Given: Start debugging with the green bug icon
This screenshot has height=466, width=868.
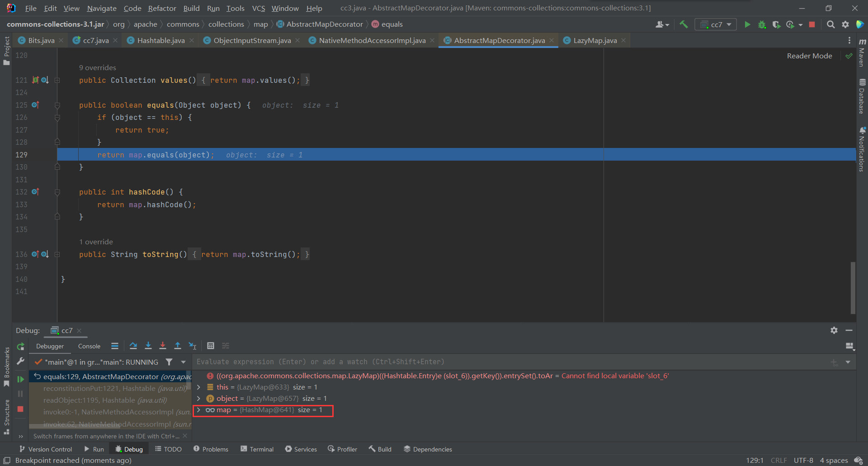Looking at the screenshot, I should pyautogui.click(x=762, y=24).
